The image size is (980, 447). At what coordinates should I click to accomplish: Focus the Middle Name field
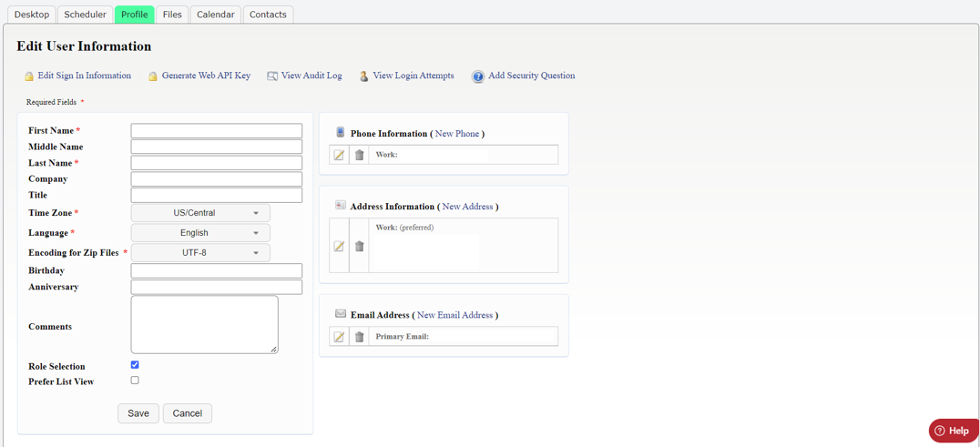point(216,147)
